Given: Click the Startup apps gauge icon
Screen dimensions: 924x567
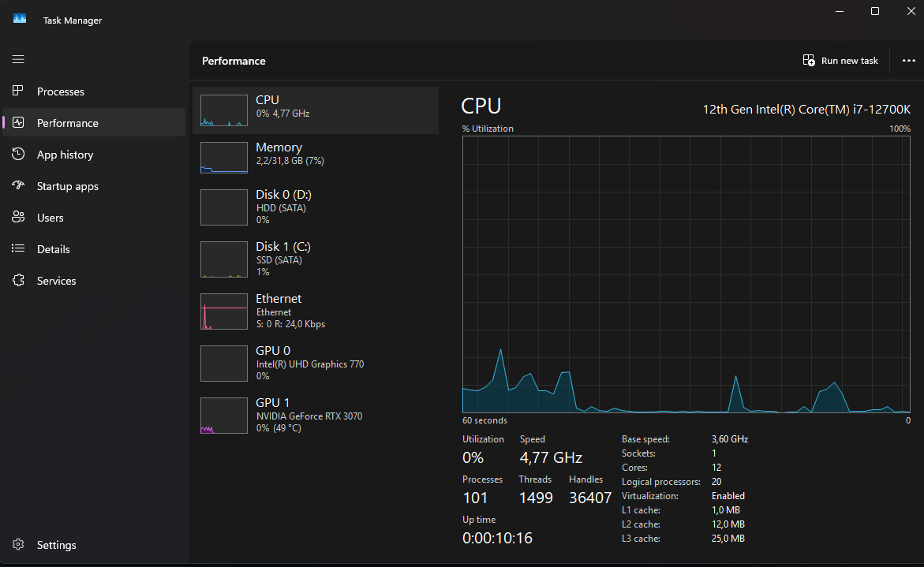Looking at the screenshot, I should pyautogui.click(x=18, y=185).
